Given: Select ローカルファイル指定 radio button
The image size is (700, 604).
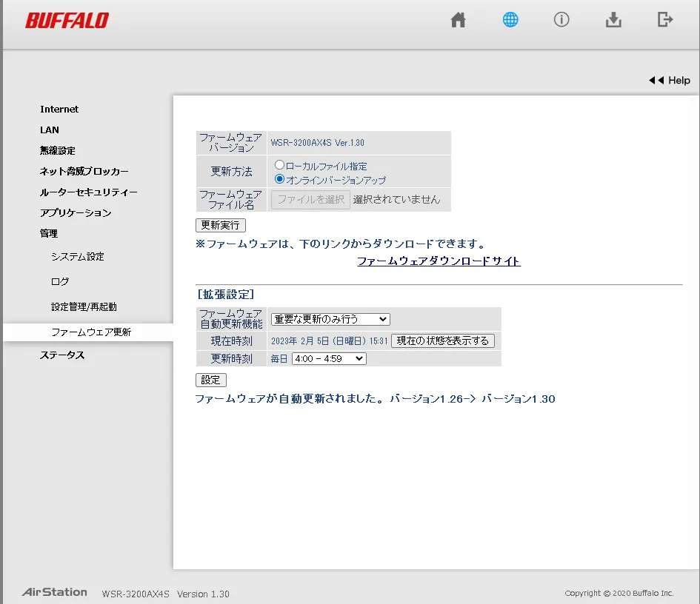Looking at the screenshot, I should (x=279, y=165).
